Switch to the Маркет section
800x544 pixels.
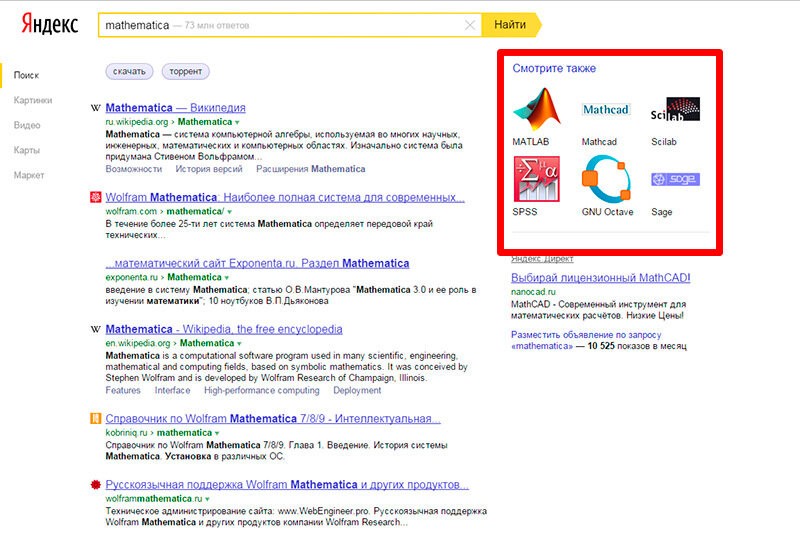[x=29, y=175]
